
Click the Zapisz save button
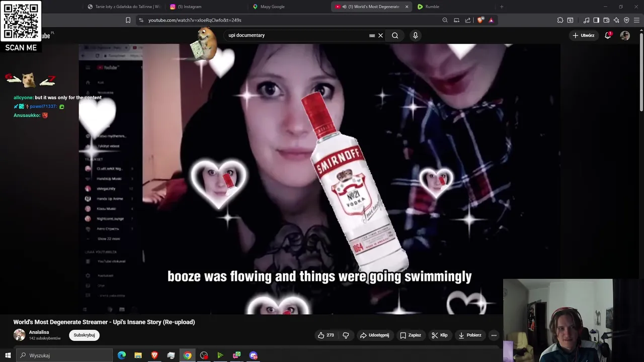pos(411,335)
